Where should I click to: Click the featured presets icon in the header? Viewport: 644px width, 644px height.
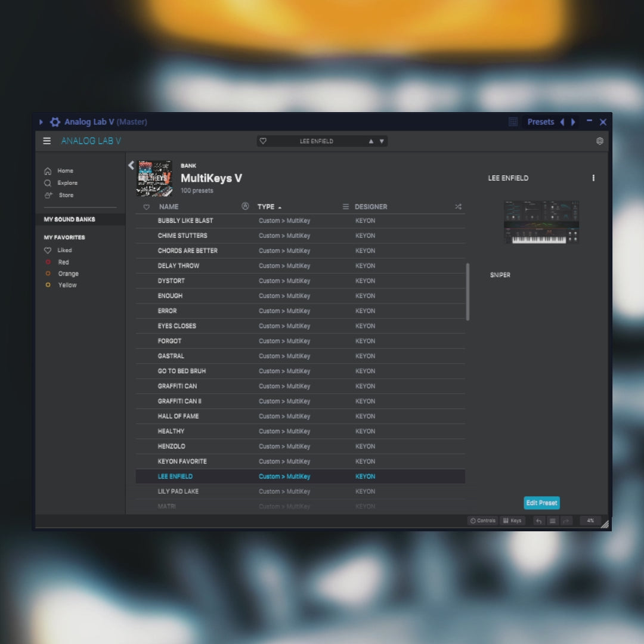(x=245, y=206)
